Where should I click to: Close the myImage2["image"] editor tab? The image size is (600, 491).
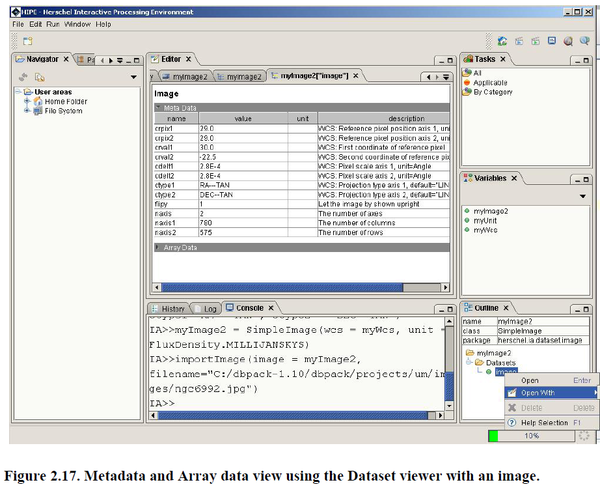pyautogui.click(x=355, y=76)
